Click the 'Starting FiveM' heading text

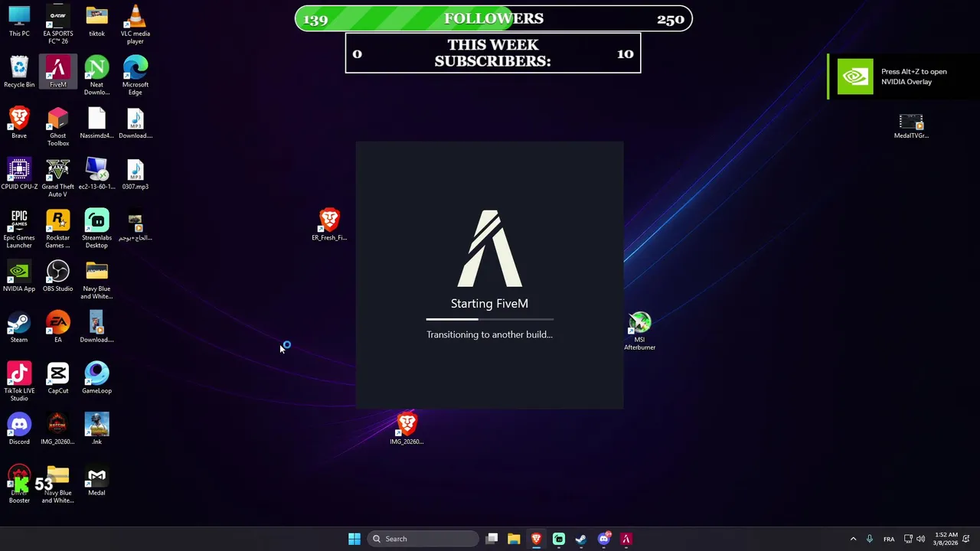489,304
